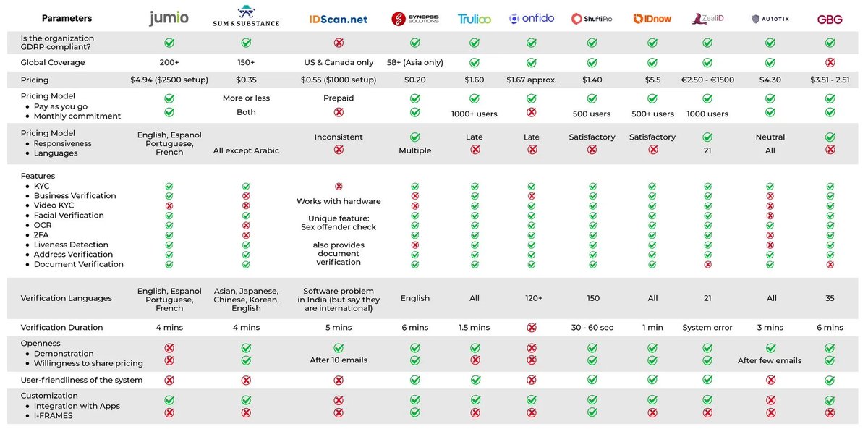The image size is (868, 429).
Task: Click the Trulioo logo
Action: coord(474,19)
